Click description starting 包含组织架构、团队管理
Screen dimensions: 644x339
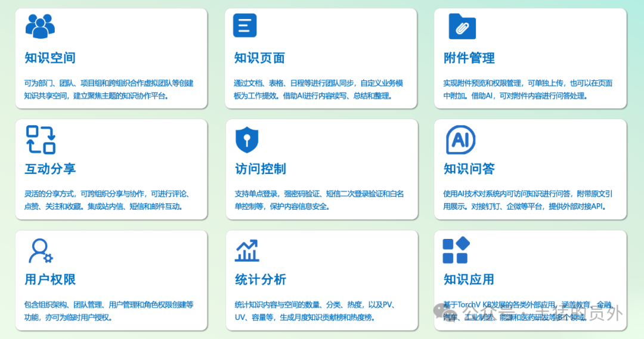click(x=109, y=310)
